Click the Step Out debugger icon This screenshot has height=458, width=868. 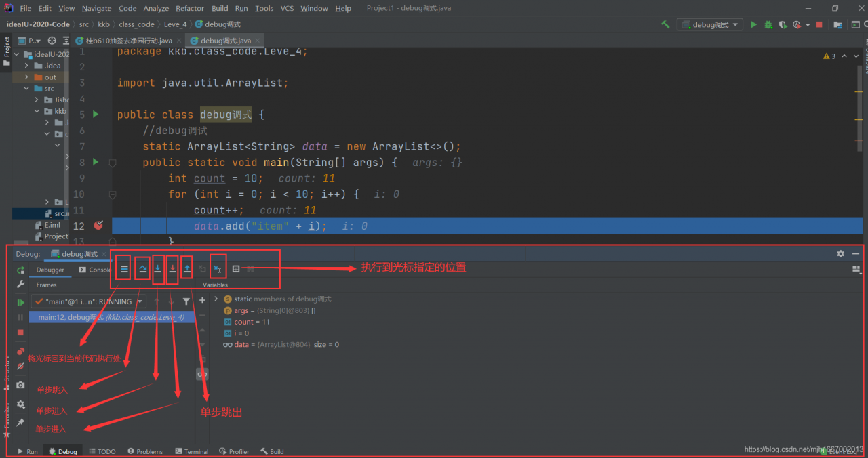click(x=187, y=269)
